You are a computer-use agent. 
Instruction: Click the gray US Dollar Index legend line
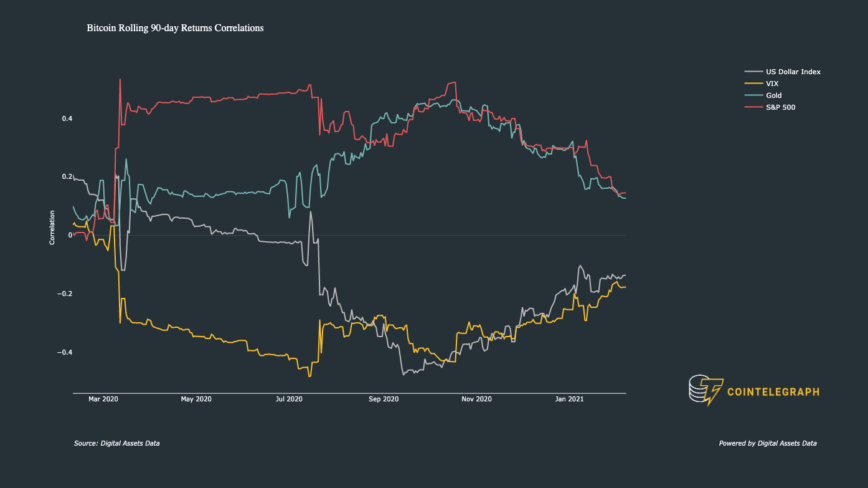point(753,72)
